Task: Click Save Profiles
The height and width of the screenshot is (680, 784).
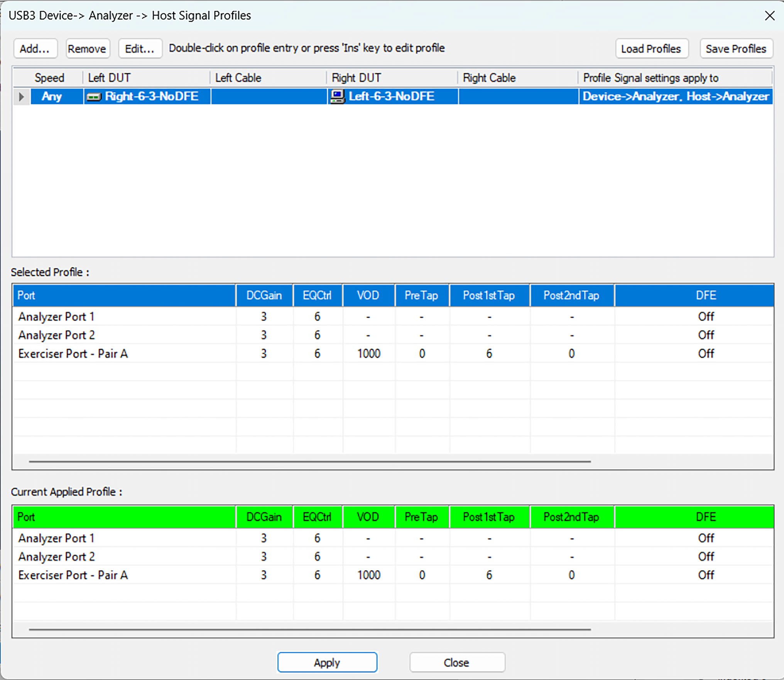Action: 736,49
